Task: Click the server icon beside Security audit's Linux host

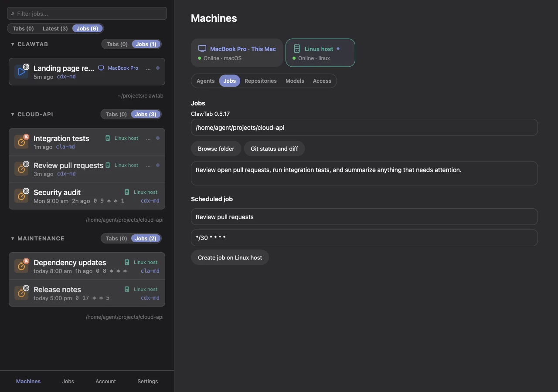Action: pyautogui.click(x=127, y=192)
